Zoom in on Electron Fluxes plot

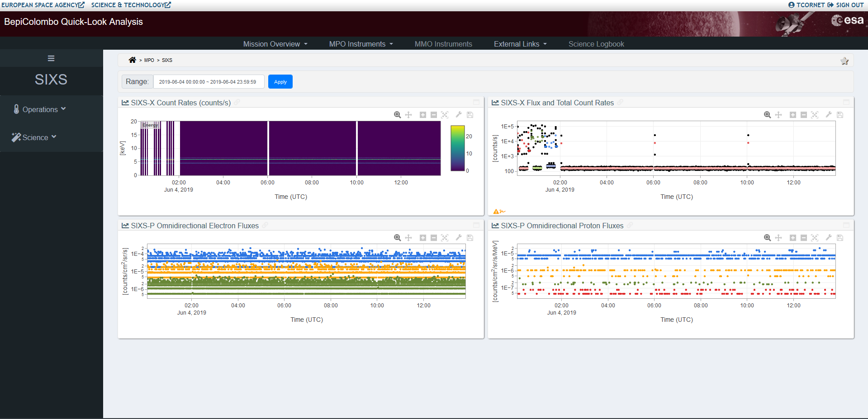coord(423,238)
